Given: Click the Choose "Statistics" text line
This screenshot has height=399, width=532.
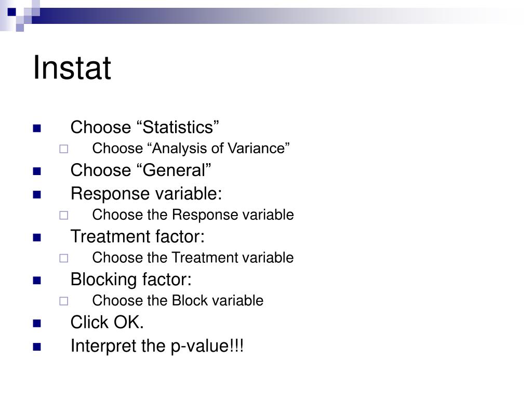Looking at the screenshot, I should pyautogui.click(x=144, y=127).
